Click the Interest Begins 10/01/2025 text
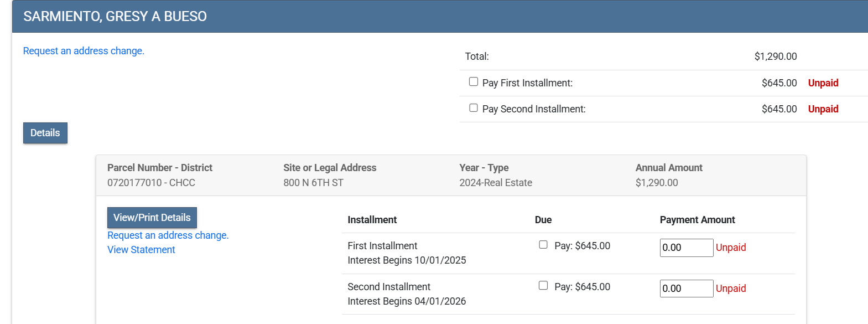 tap(407, 260)
